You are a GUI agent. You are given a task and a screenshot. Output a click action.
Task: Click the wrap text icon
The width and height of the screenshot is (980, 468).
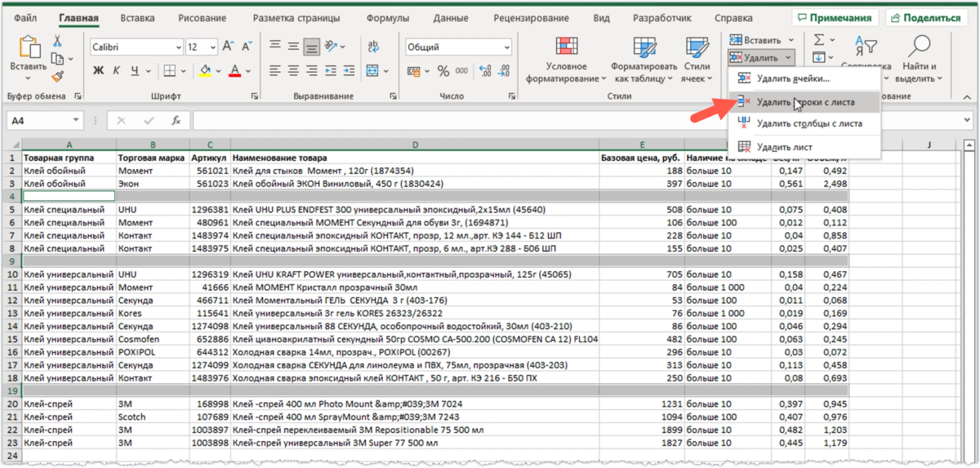[x=372, y=47]
